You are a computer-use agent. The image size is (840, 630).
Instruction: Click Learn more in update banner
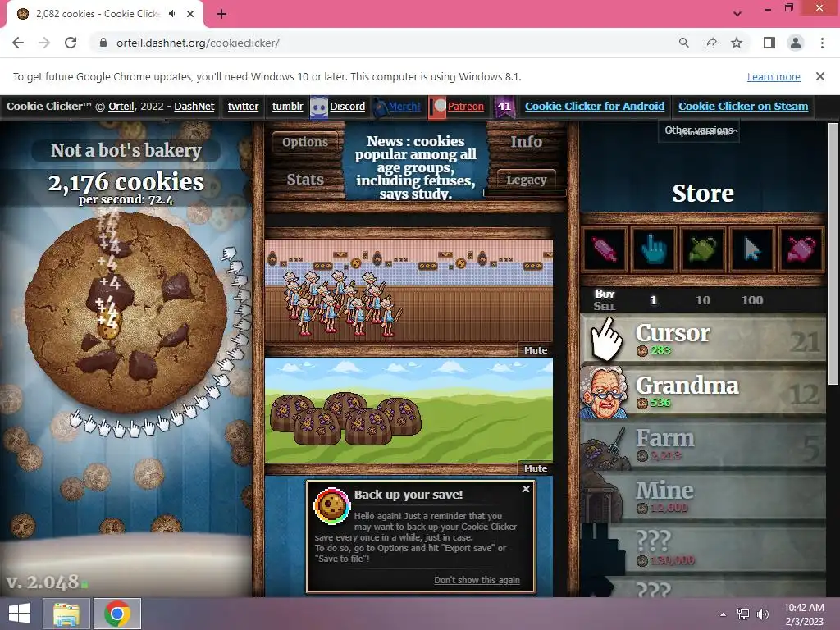pos(774,76)
